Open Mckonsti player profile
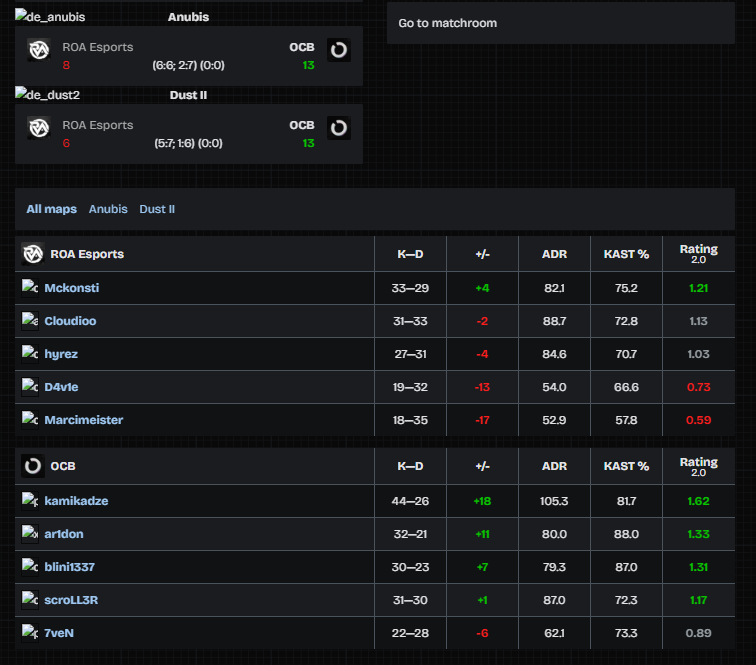This screenshot has height=665, width=756. pos(72,288)
